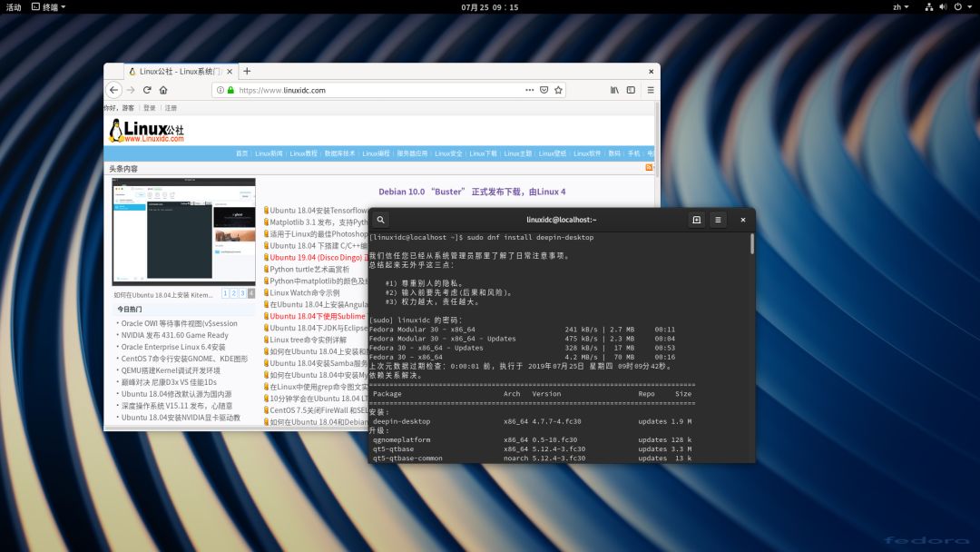Click the terminal vertical scrollbar
980x552 pixels.
pos(751,243)
